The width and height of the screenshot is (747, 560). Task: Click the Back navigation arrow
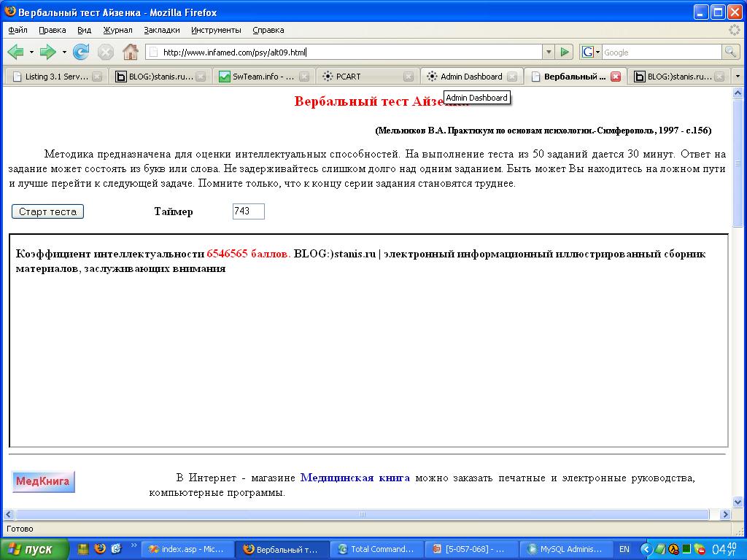point(15,52)
